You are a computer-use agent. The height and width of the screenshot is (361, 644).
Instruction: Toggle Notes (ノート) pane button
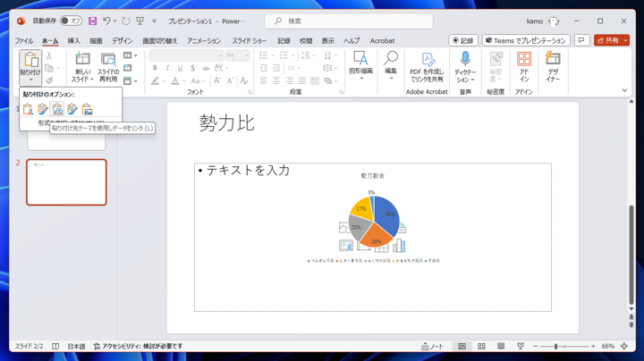[x=433, y=346]
